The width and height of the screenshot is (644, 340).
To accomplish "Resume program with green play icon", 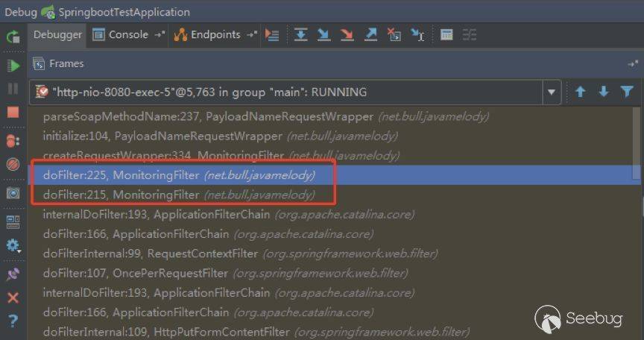I will [x=13, y=66].
